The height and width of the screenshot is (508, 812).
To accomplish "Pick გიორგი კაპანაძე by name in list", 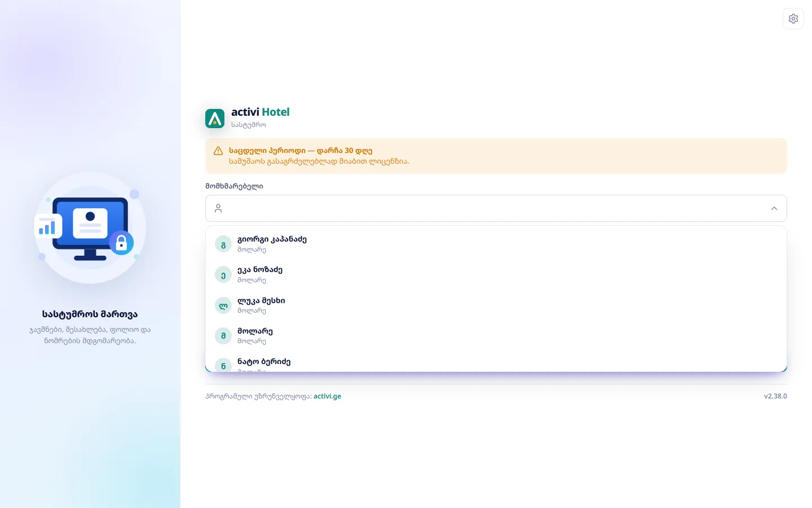I will 272,239.
